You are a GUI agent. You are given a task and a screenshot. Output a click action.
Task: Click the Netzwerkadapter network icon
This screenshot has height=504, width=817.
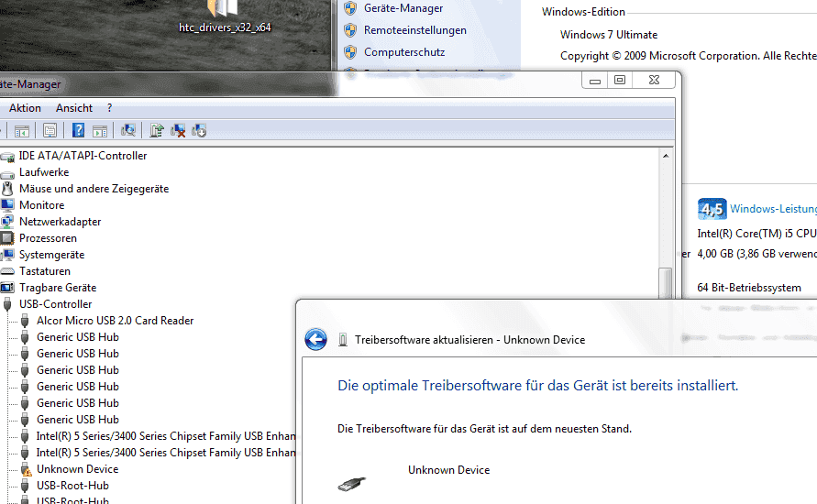click(6, 222)
